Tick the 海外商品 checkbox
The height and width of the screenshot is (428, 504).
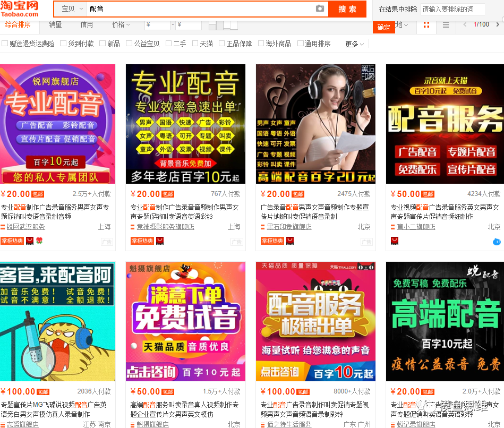(x=261, y=44)
